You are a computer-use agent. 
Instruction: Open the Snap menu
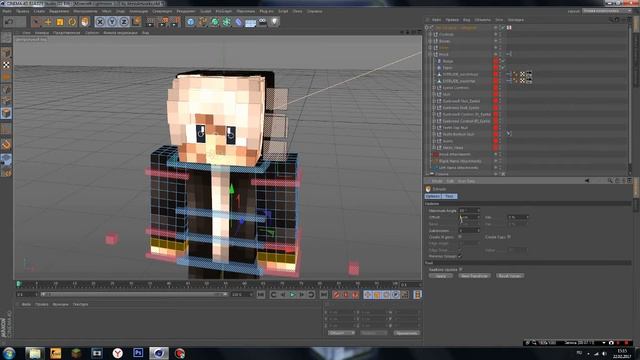click(x=120, y=11)
